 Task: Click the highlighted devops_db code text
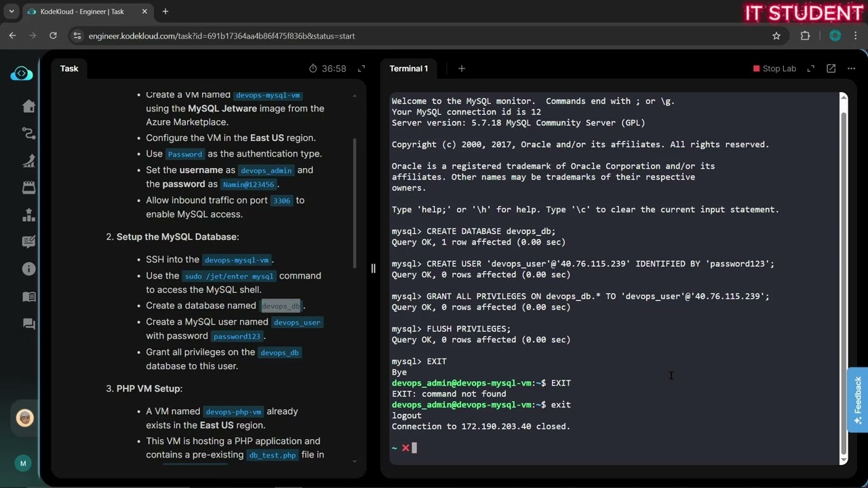tap(280, 306)
